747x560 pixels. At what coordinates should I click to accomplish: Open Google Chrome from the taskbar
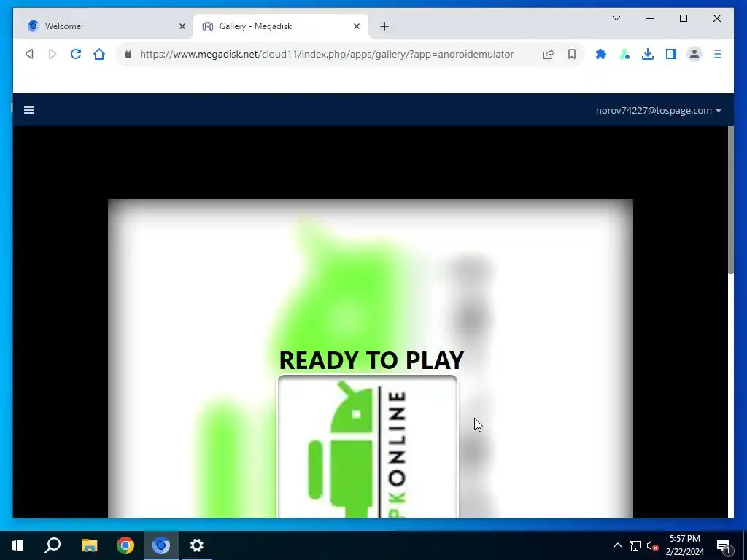[125, 545]
